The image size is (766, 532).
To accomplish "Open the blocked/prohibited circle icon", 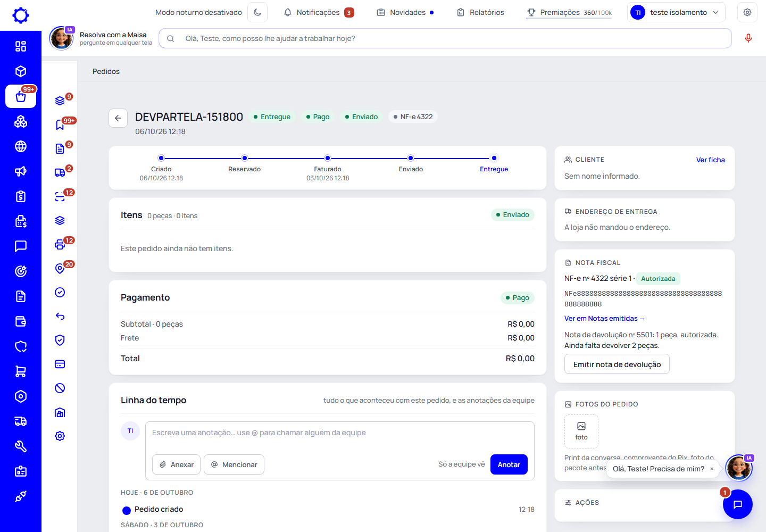I will 60,388.
